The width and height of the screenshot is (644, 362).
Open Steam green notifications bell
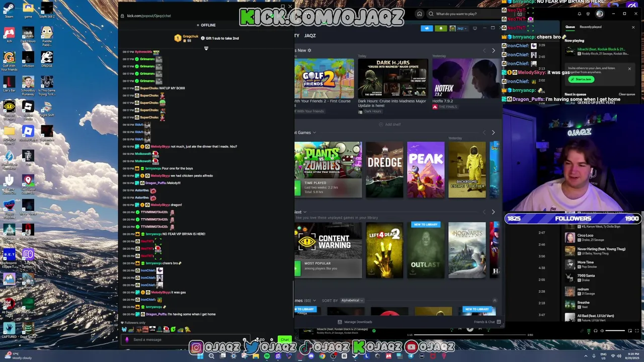click(441, 28)
